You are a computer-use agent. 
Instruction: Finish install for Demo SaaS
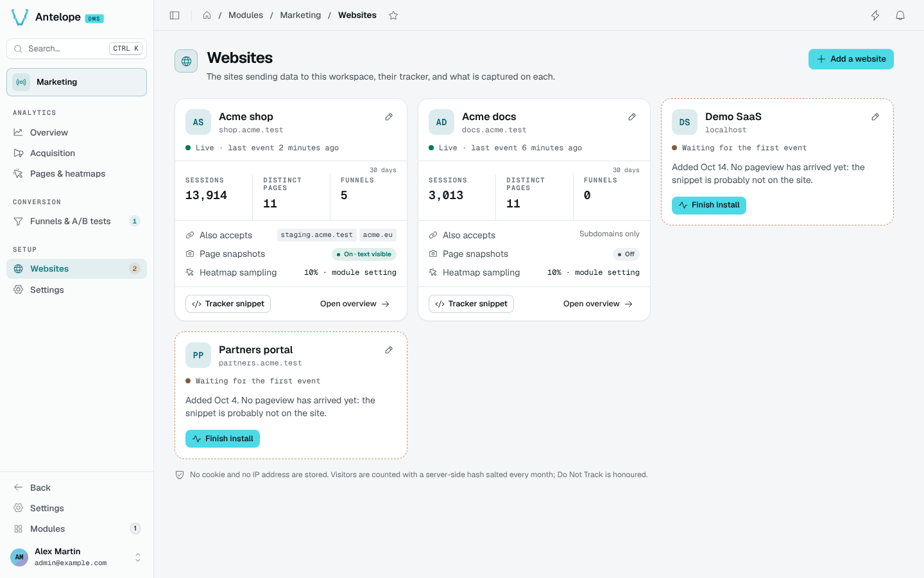709,206
